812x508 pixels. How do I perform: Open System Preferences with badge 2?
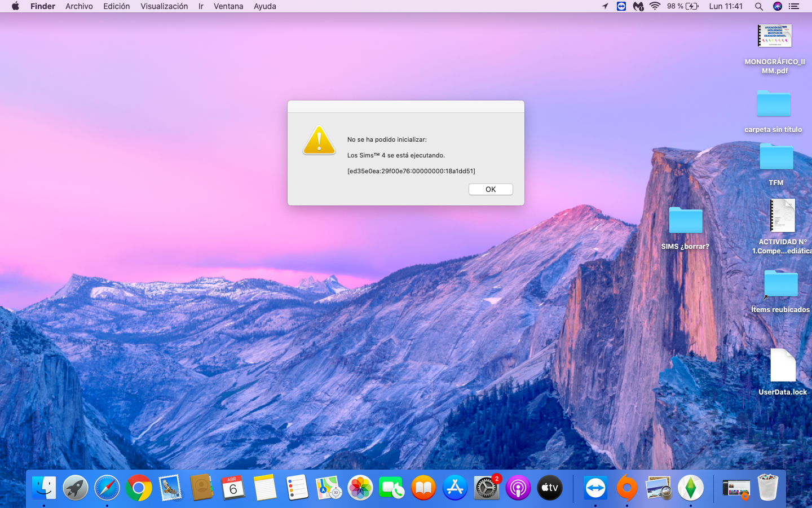487,488
